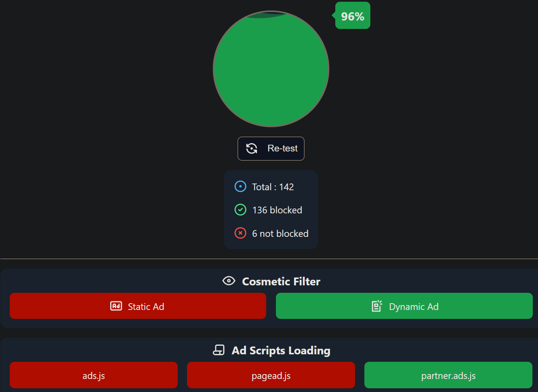Screen dimensions: 538x392
Task: Open the Static Ad test result
Action: [138, 306]
